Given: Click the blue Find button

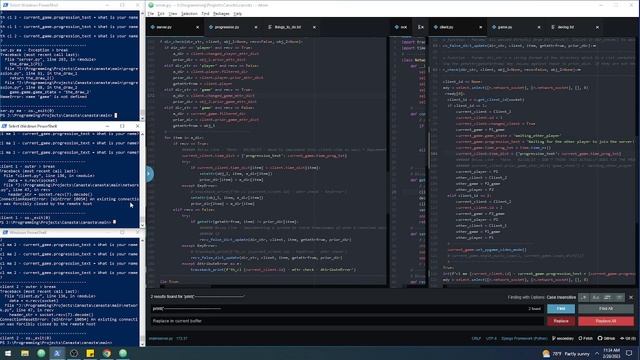Looking at the screenshot, I should point(561,309).
